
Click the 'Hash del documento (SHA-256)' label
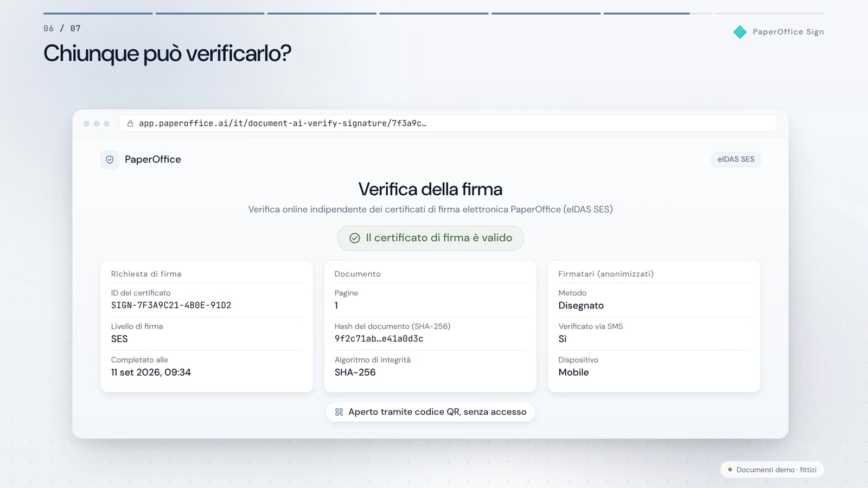point(392,326)
